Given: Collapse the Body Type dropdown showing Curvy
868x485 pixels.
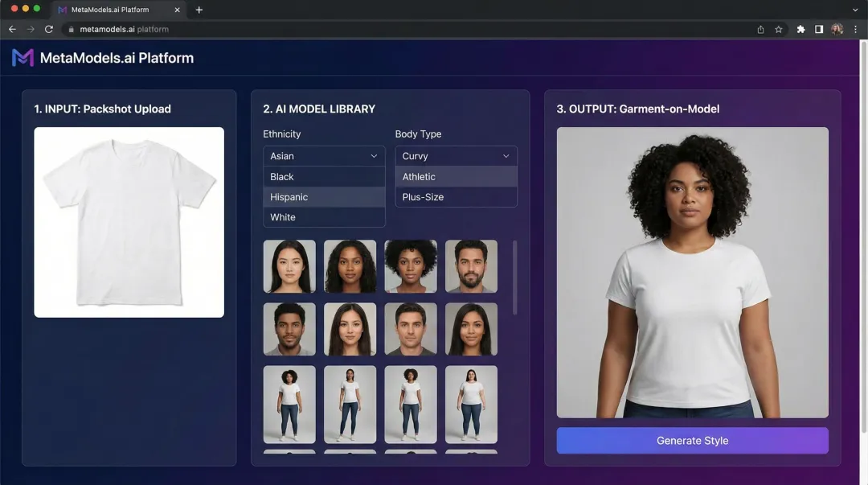Looking at the screenshot, I should point(456,155).
